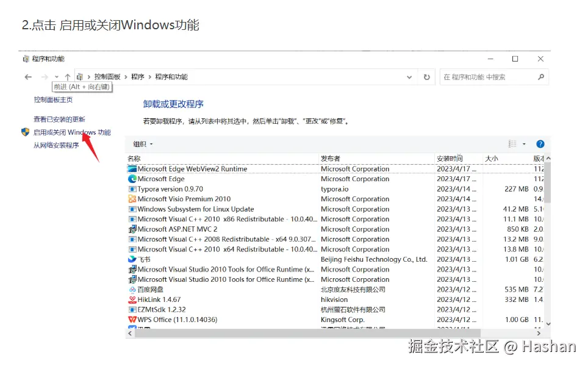588x366 pixels.
Task: Click the forward navigation arrow
Action: coord(45,77)
